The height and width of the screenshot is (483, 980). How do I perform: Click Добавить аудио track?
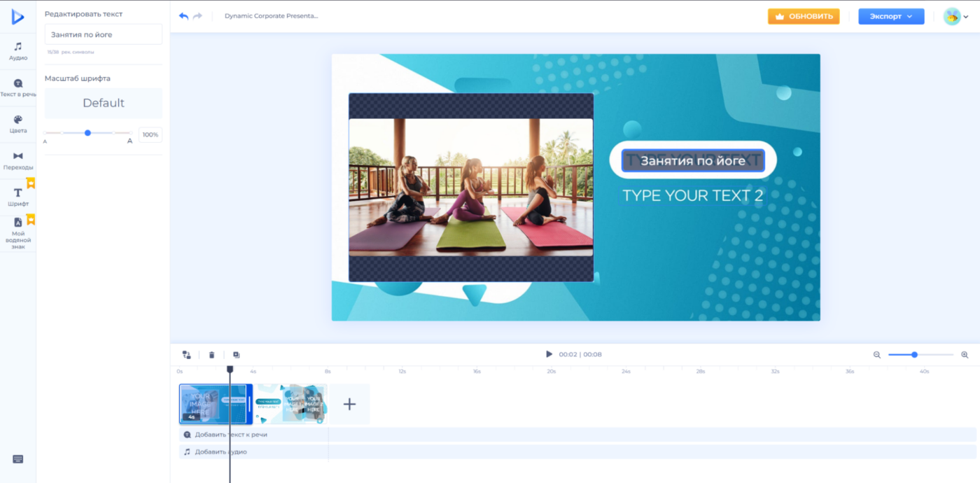point(577,452)
